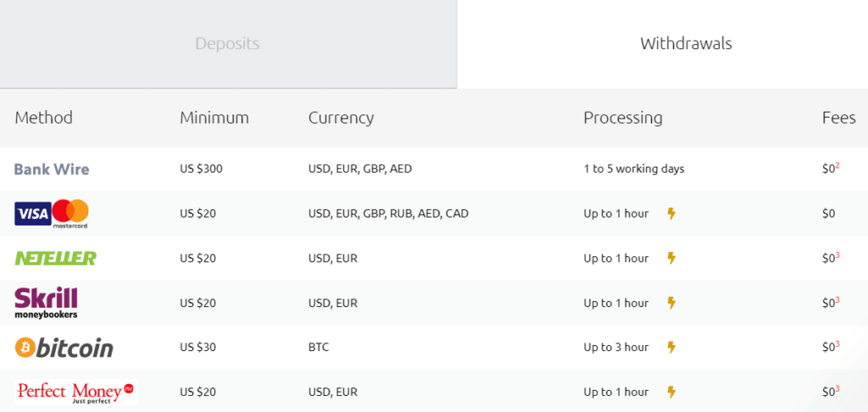Click the lightning icon in Neteller row
This screenshot has height=412, width=868.
click(x=671, y=258)
